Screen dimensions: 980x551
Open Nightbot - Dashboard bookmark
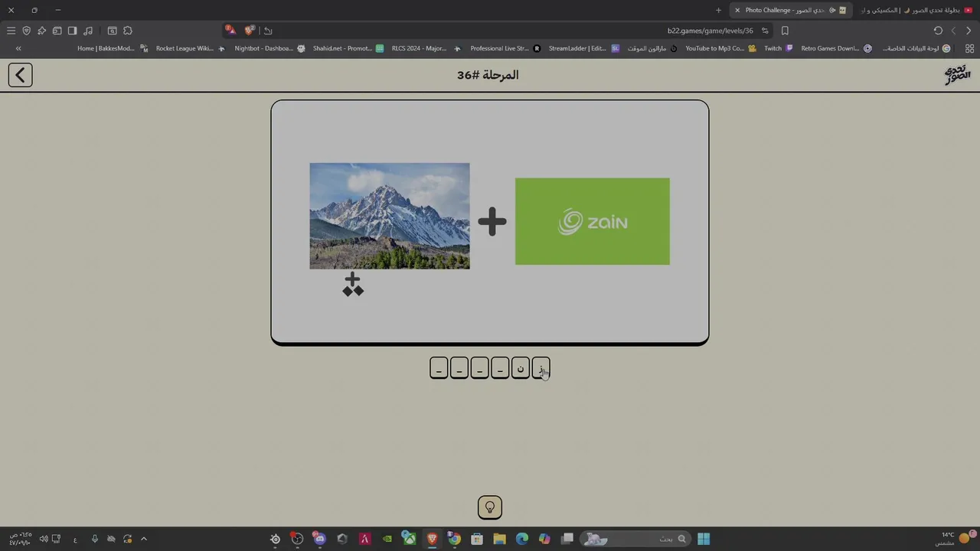(x=269, y=48)
